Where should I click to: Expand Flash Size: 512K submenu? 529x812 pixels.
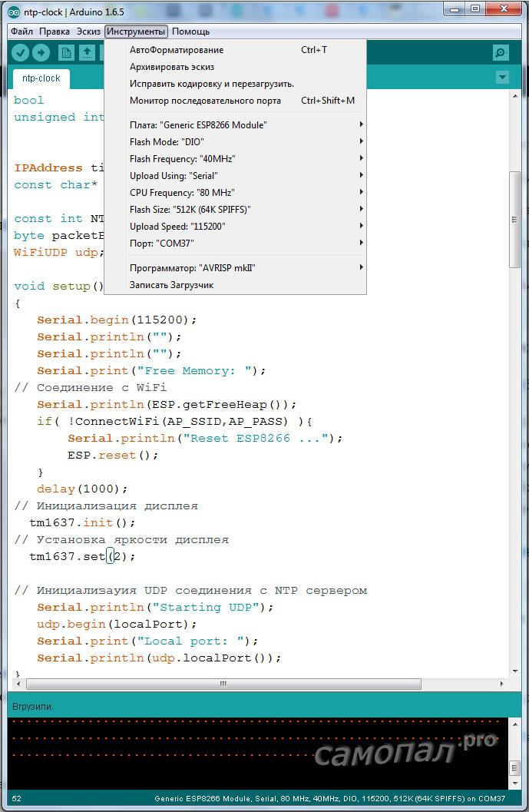[236, 210]
